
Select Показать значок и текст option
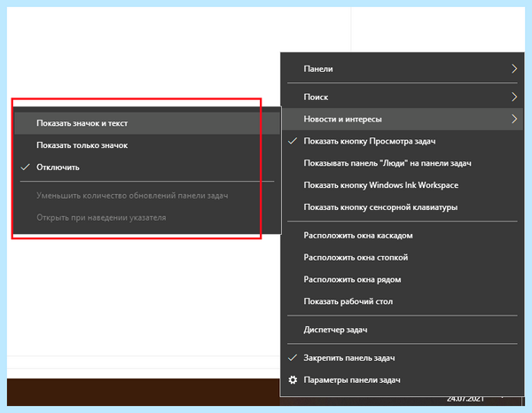[147, 123]
